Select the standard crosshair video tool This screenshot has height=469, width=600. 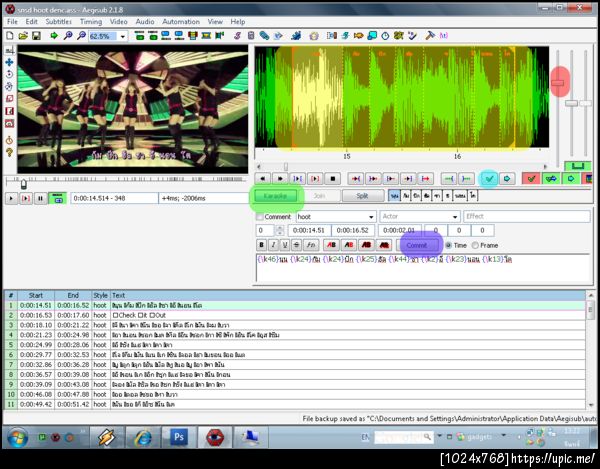pos(9,50)
